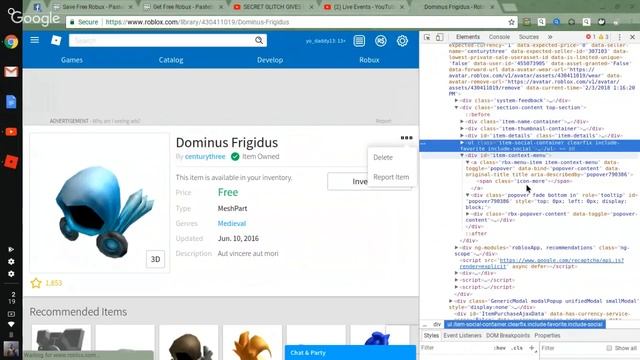Screen dimensions: 640x360
Task: Open Google Docs from the shelf
Action: click(x=11, y=102)
